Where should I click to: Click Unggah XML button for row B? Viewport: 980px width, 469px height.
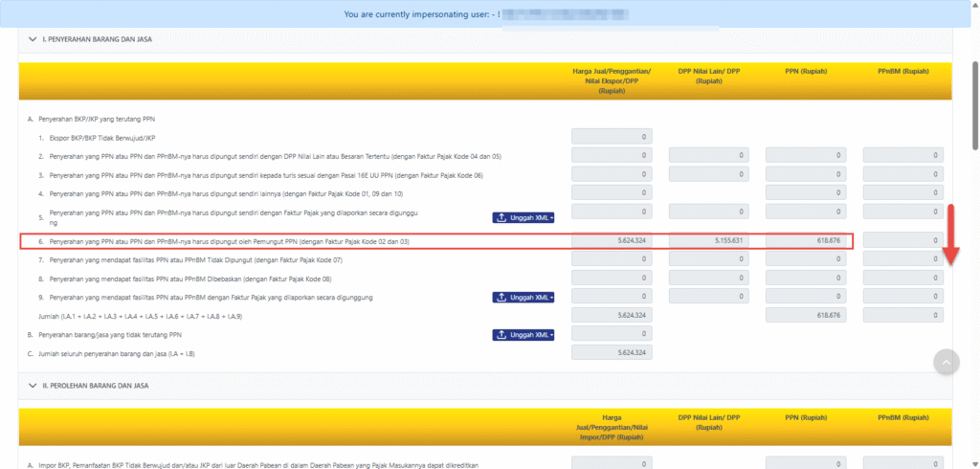tap(523, 335)
